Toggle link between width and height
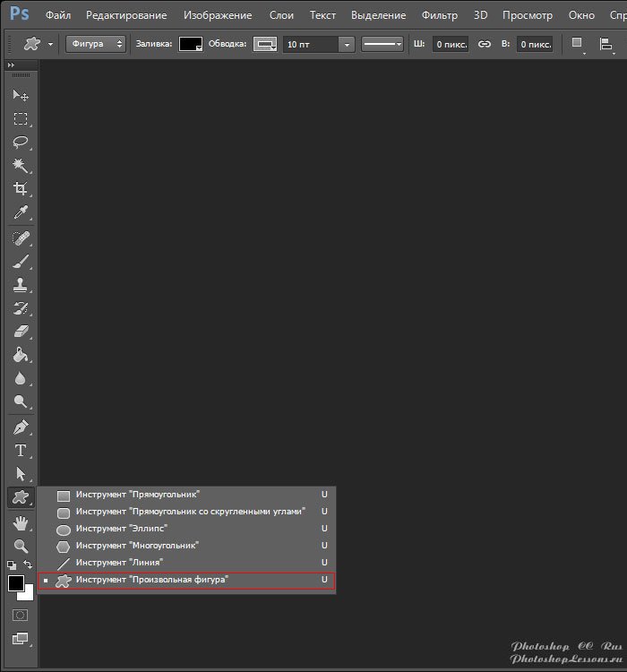627x672 pixels. 485,44
